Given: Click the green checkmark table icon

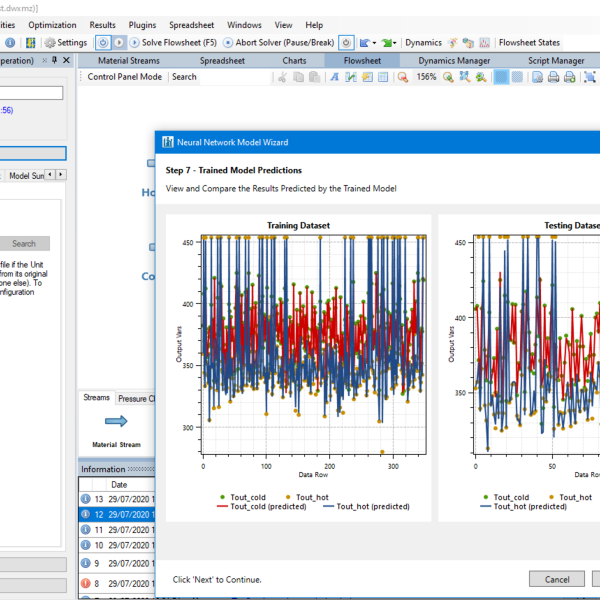Looking at the screenshot, I should (351, 77).
